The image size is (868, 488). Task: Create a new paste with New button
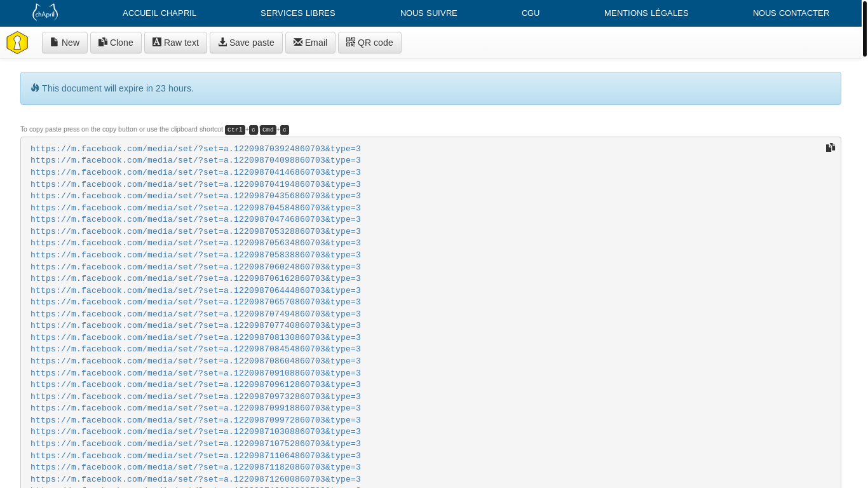[x=65, y=43]
